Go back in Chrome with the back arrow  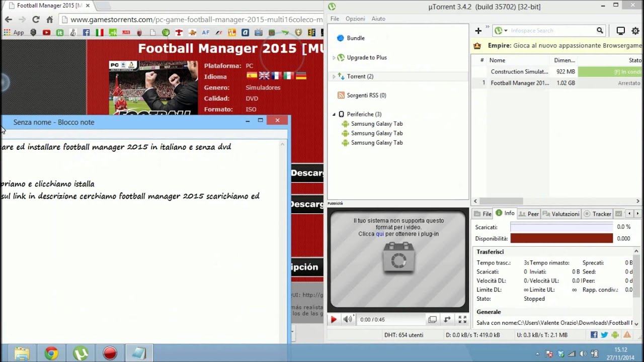pos(9,20)
